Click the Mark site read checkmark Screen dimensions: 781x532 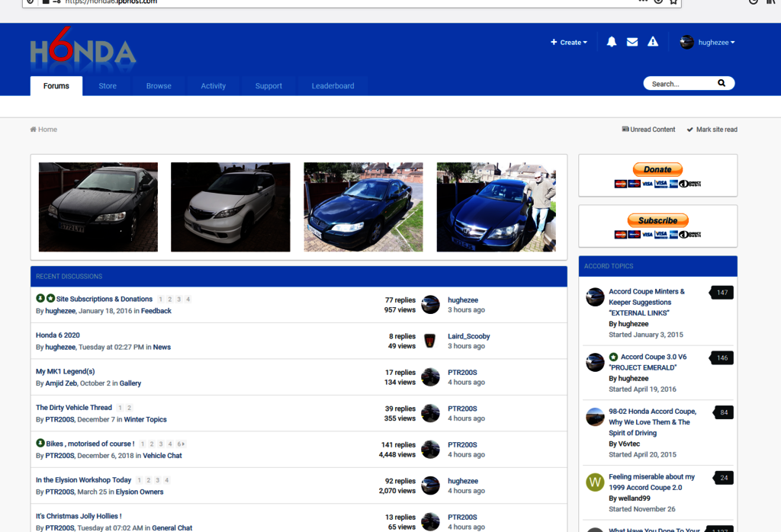click(x=689, y=130)
